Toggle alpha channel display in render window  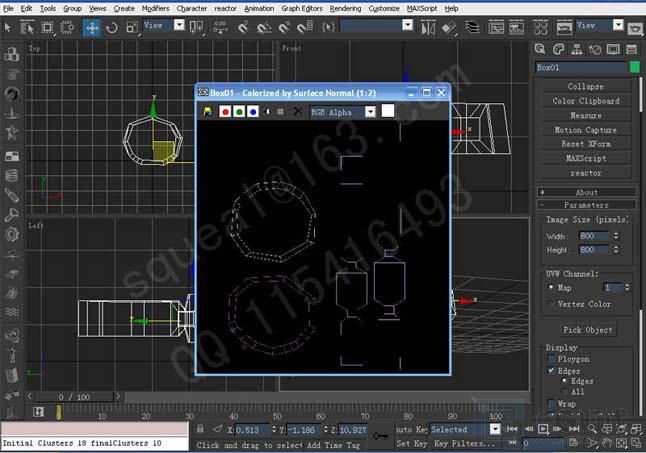[x=267, y=111]
